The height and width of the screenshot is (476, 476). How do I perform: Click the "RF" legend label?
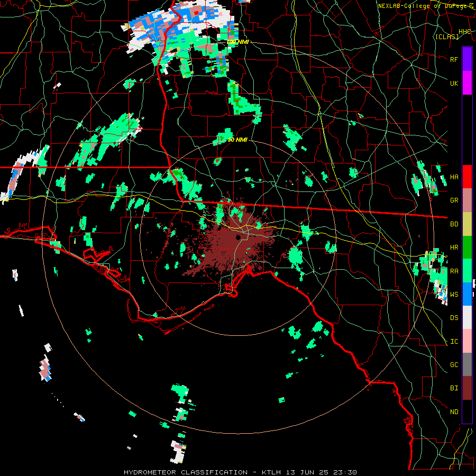(x=454, y=59)
